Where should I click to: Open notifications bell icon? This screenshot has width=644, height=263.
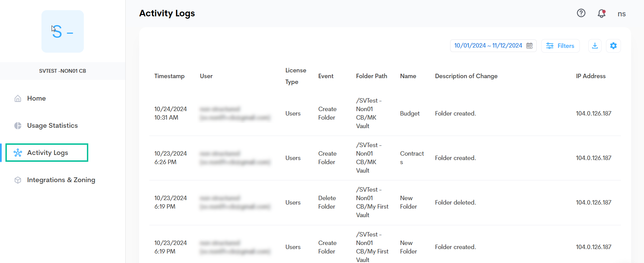[602, 13]
